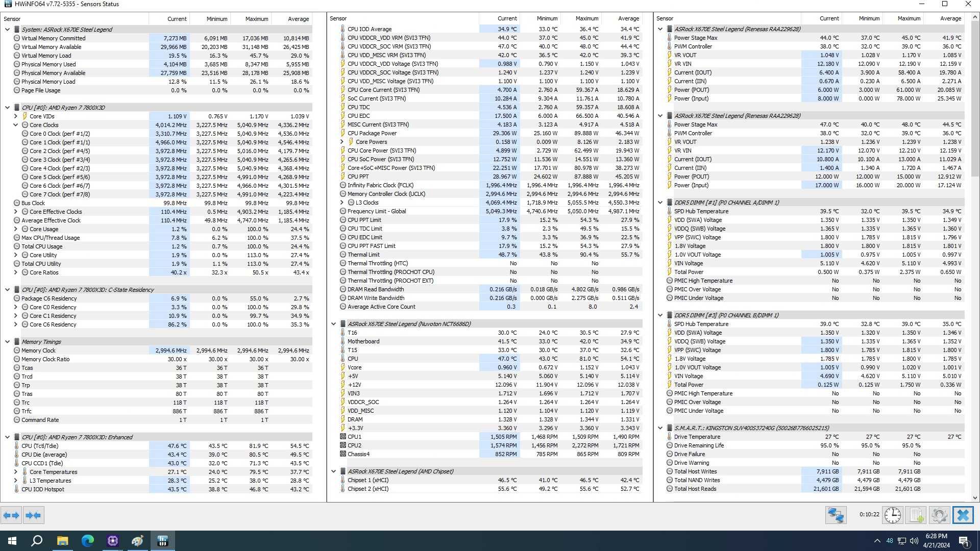Click the CPU1 fan icon
Image resolution: width=980 pixels, height=551 pixels.
pos(343,437)
